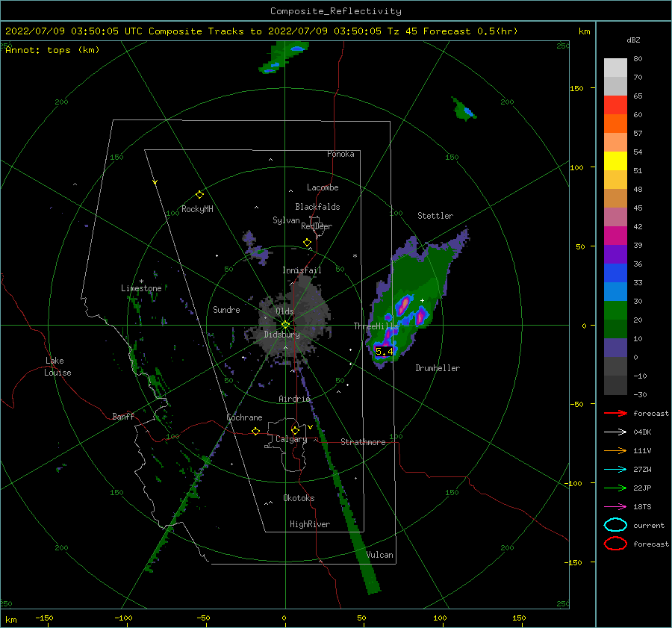Click the dBZ legend heading

pyautogui.click(x=633, y=40)
